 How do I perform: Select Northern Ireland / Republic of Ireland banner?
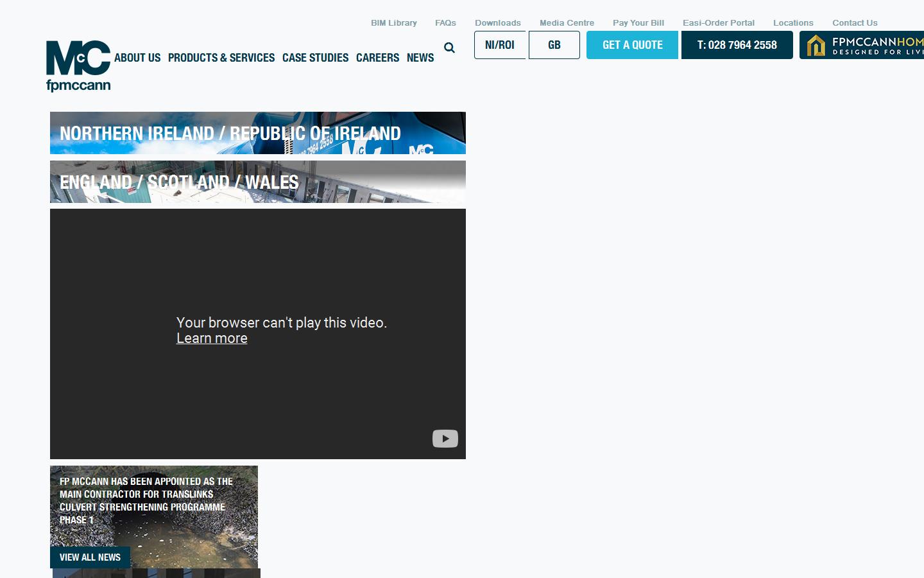click(x=257, y=133)
